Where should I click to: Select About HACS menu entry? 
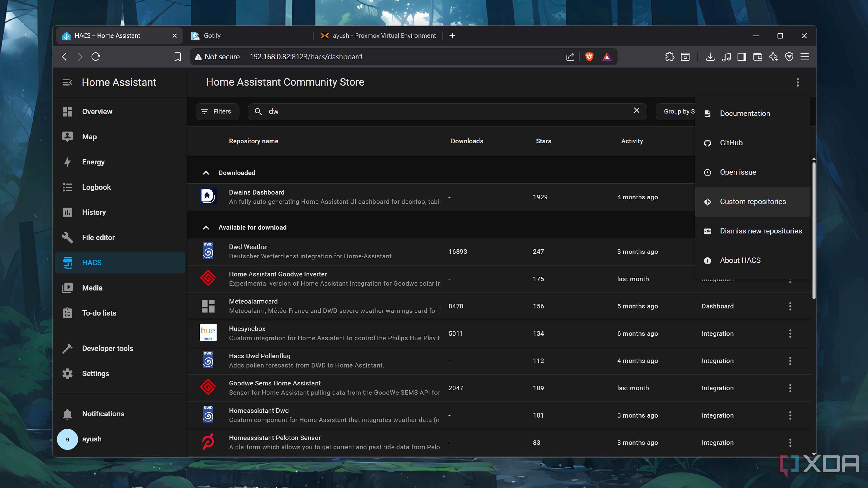pyautogui.click(x=753, y=260)
